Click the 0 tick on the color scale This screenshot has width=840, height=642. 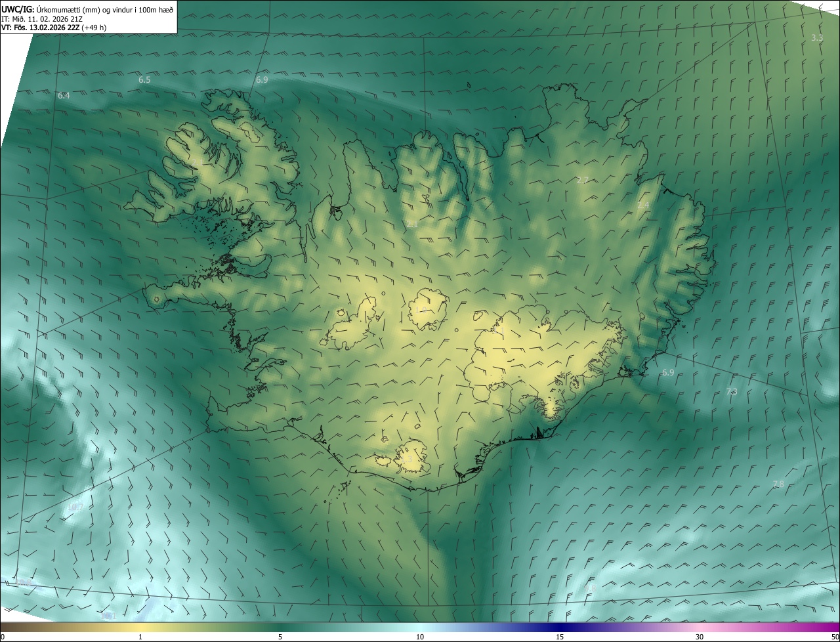click(x=2, y=637)
